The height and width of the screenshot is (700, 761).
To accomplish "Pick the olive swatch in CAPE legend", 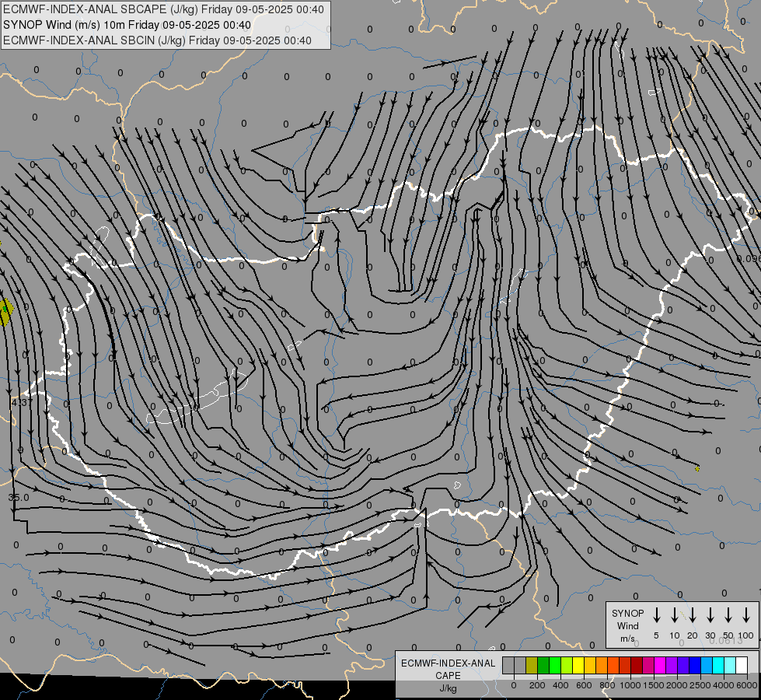I will pyautogui.click(x=532, y=665).
